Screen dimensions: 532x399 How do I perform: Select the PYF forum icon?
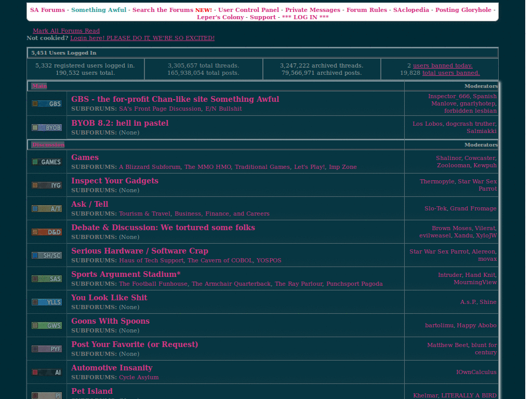[x=47, y=349]
